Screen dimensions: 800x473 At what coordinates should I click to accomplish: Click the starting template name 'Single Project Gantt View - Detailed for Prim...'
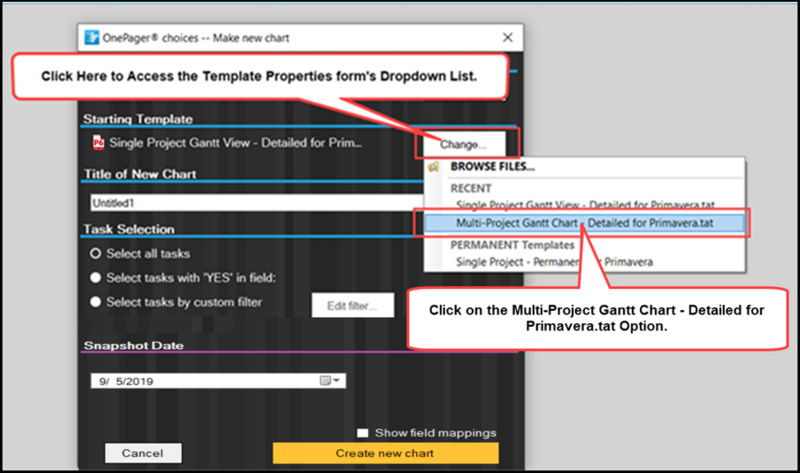click(x=236, y=143)
